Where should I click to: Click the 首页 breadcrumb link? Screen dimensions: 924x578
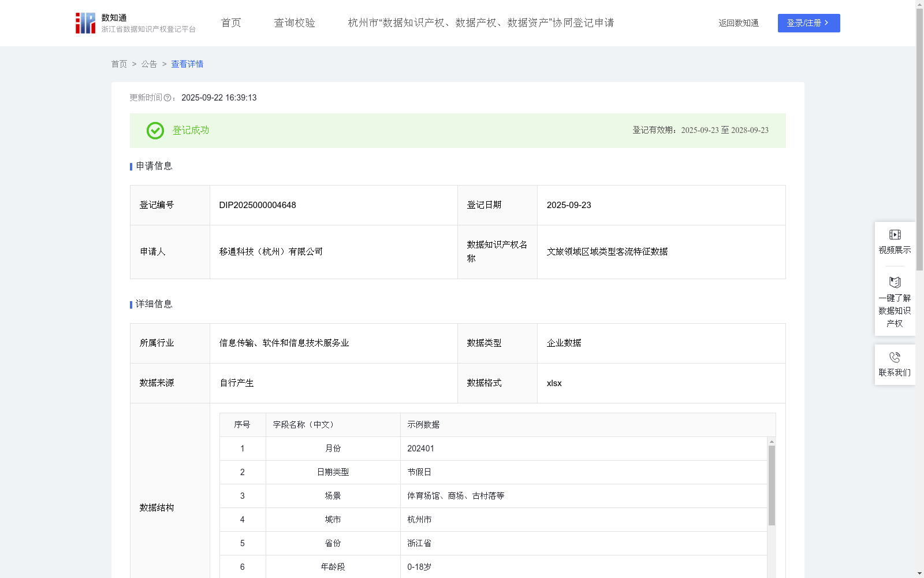click(x=119, y=64)
